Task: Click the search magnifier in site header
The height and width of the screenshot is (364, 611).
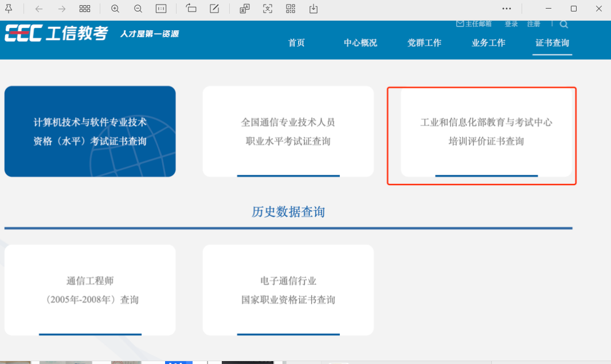Action: pos(563,25)
